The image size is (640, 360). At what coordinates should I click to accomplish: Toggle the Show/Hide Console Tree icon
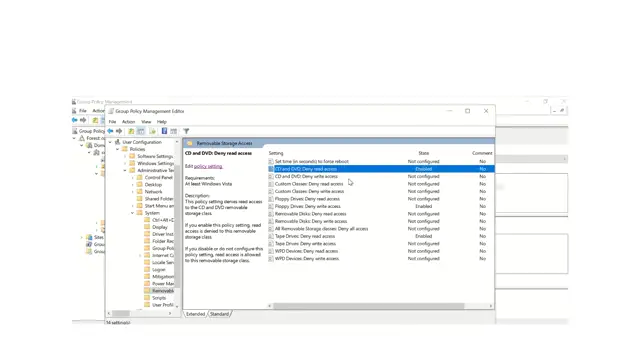coord(141,131)
